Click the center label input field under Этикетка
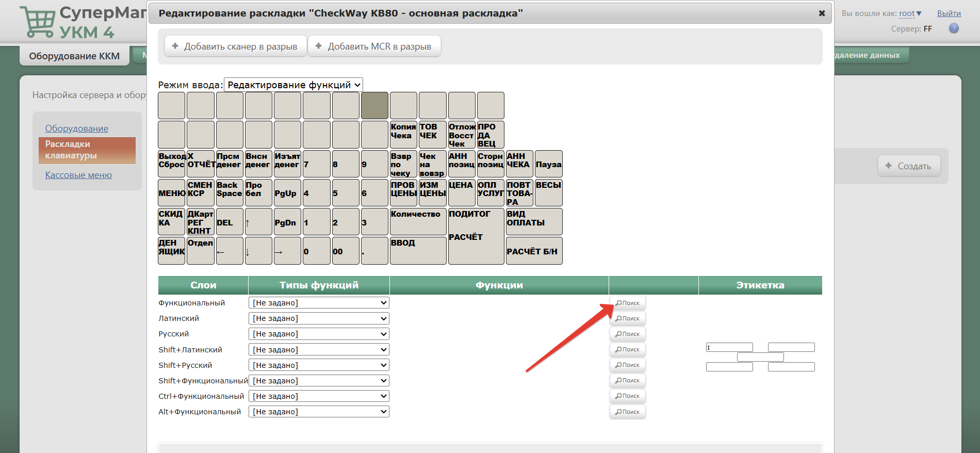The width and height of the screenshot is (980, 453). point(760,357)
